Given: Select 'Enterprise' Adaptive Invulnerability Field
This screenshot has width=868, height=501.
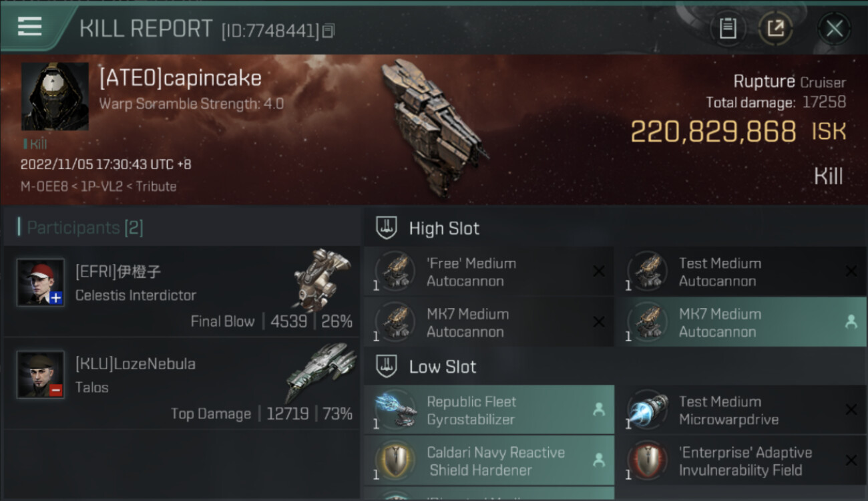Looking at the screenshot, I should click(x=741, y=460).
